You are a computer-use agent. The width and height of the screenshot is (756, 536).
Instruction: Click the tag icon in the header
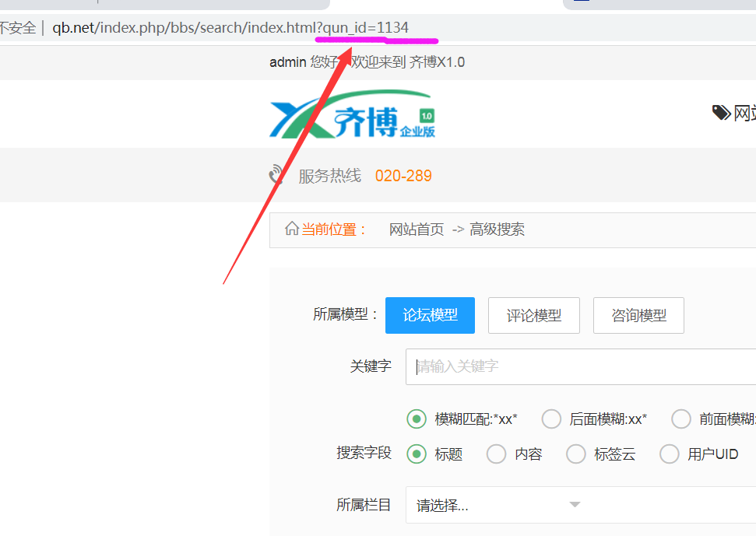point(721,114)
